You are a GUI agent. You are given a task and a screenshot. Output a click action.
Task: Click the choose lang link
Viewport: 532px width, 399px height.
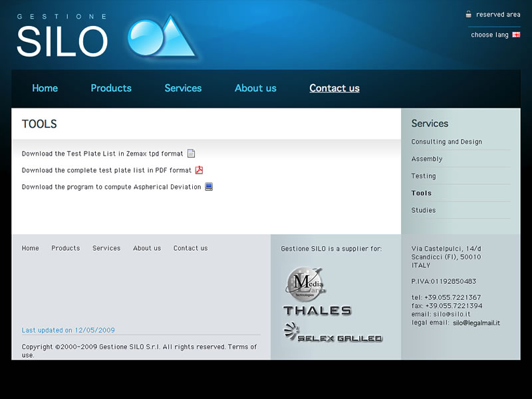pyautogui.click(x=489, y=35)
